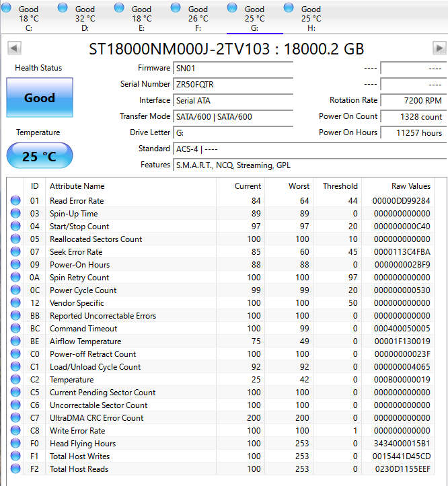Screen dimensions: 448x486
Task: Click status orb for Power-On Hours row
Action: (x=15, y=264)
